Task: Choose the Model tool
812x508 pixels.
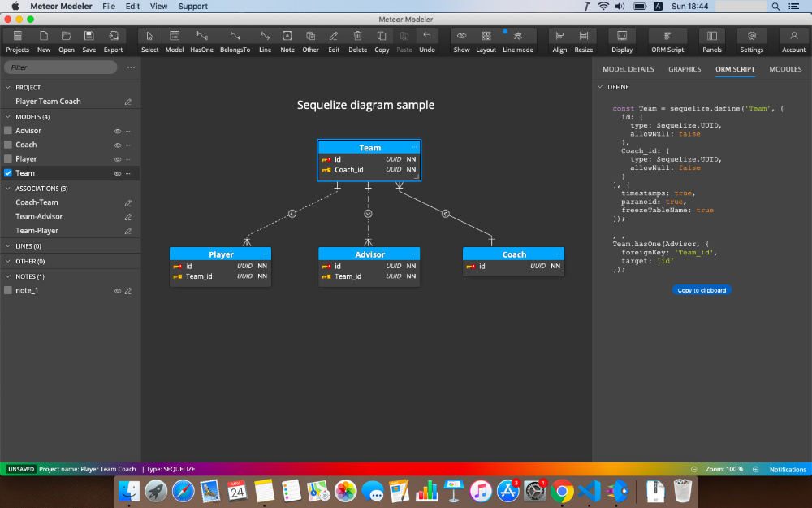Action: 175,41
